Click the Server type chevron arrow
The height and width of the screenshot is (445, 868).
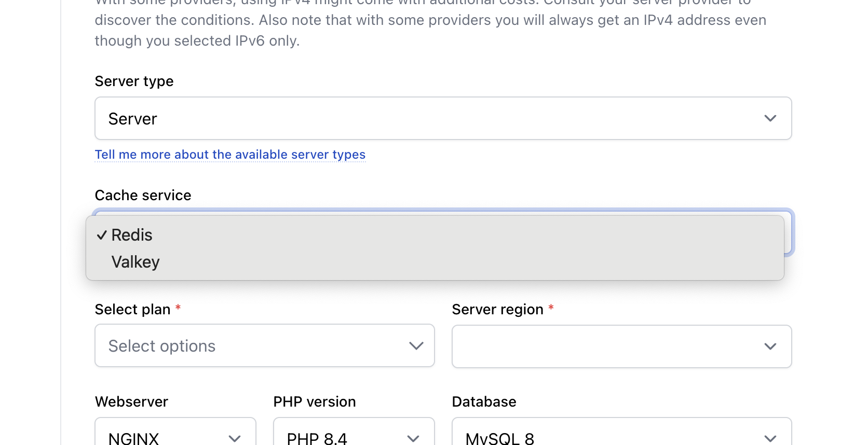[770, 118]
